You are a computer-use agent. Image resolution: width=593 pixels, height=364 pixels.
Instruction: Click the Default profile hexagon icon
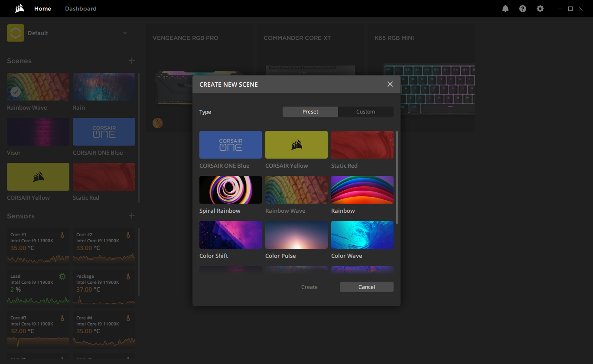coord(16,33)
